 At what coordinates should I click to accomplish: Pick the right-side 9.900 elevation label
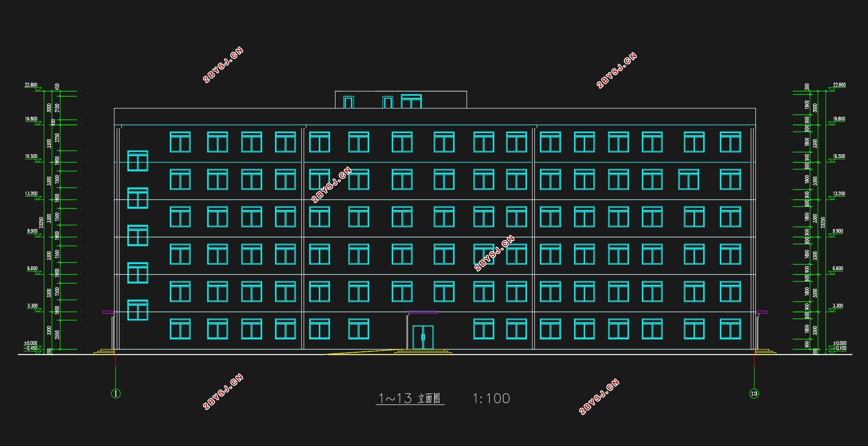[838, 231]
